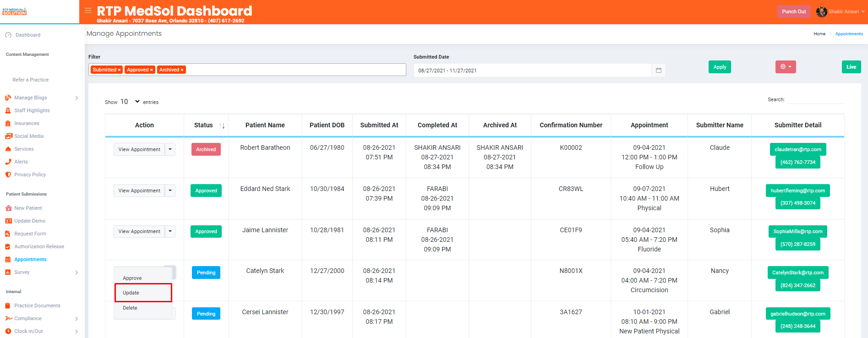
Task: Click the (824) 347-2662 phone button
Action: 798,285
